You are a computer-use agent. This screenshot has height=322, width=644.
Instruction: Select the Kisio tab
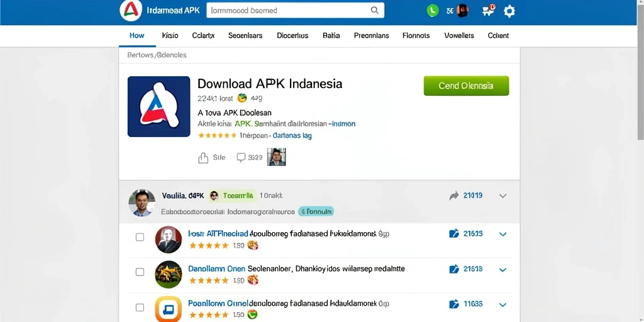click(x=170, y=36)
